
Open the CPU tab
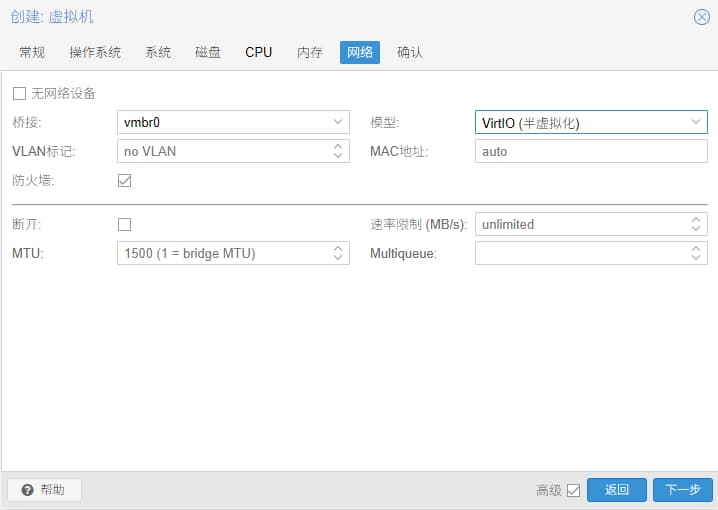[x=258, y=52]
